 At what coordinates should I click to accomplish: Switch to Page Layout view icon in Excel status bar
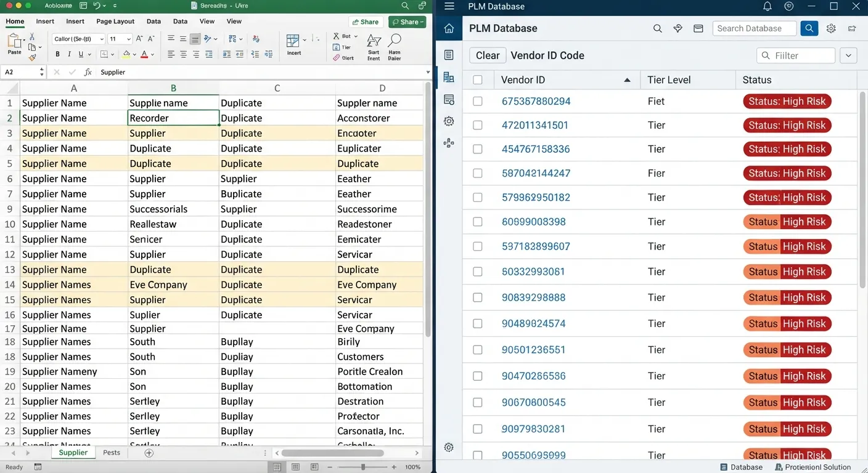[296, 467]
